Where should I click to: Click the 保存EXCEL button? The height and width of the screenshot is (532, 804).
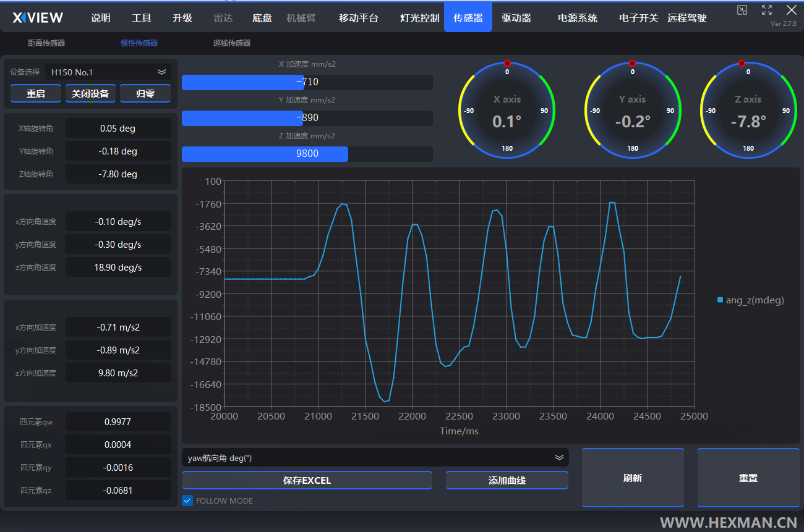(x=307, y=480)
